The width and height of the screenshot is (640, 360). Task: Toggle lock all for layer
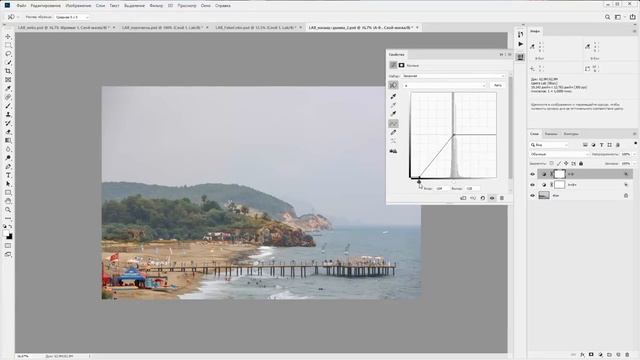pyautogui.click(x=581, y=163)
